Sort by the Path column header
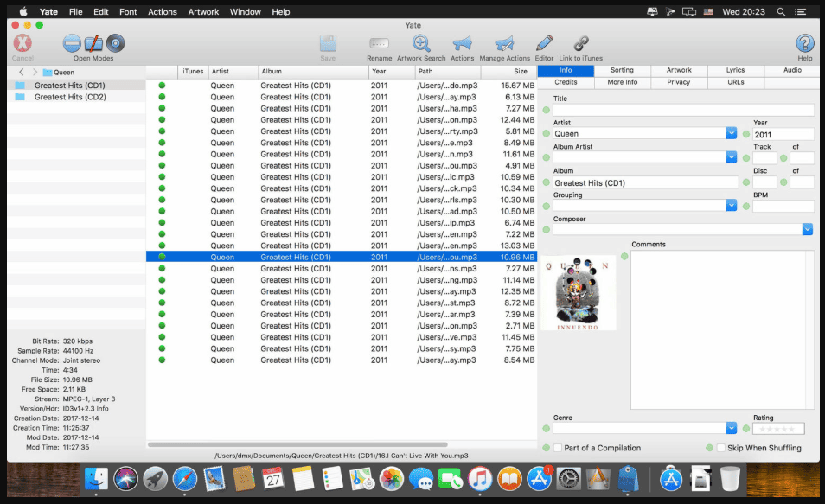This screenshot has width=825, height=504. pyautogui.click(x=448, y=72)
